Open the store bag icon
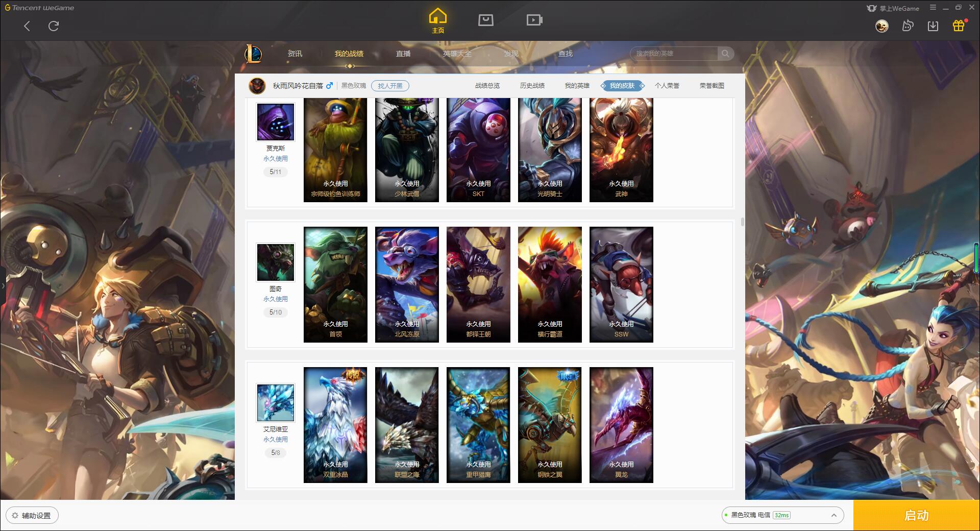 coord(485,20)
